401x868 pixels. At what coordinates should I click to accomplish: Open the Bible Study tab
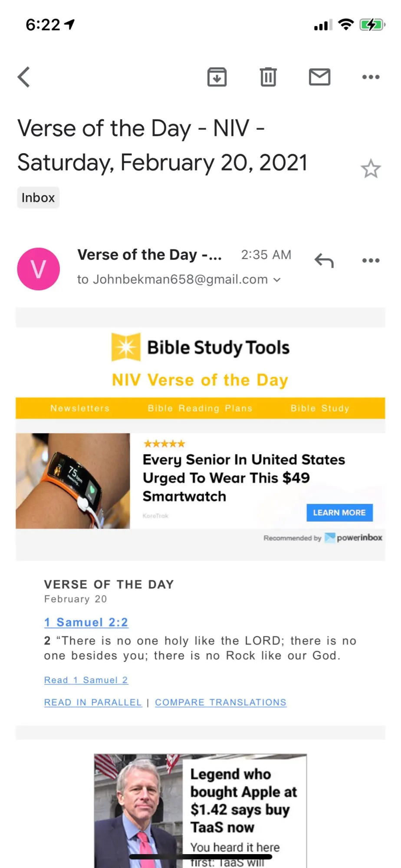(x=320, y=408)
